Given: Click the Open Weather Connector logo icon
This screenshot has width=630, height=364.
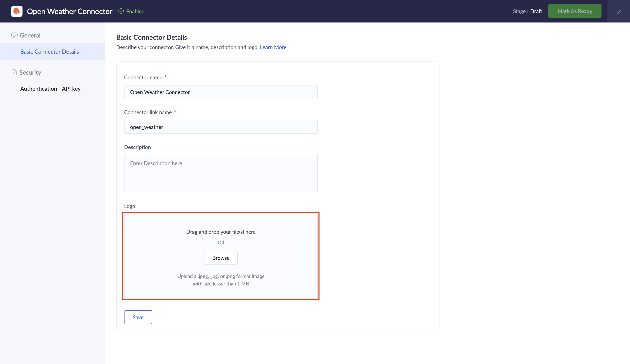Looking at the screenshot, I should click(17, 11).
